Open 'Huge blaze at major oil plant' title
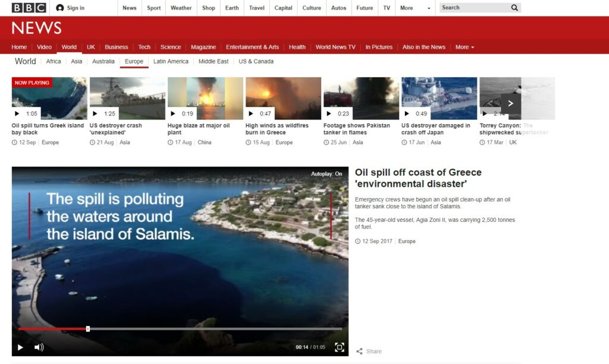Viewport: 609px width, 364px height. pyautogui.click(x=199, y=129)
